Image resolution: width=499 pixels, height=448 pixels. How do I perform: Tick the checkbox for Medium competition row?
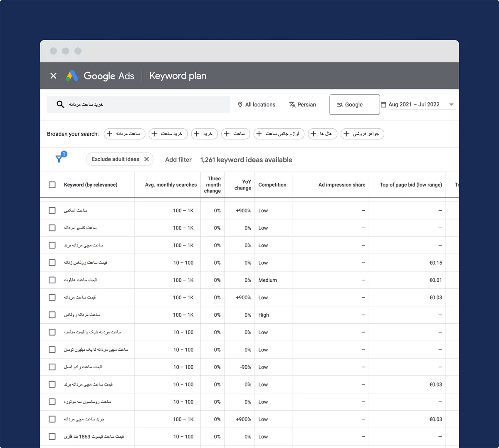52,280
